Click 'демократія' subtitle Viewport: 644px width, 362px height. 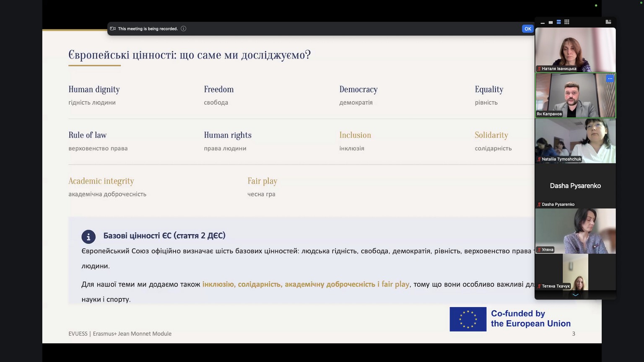pyautogui.click(x=356, y=102)
